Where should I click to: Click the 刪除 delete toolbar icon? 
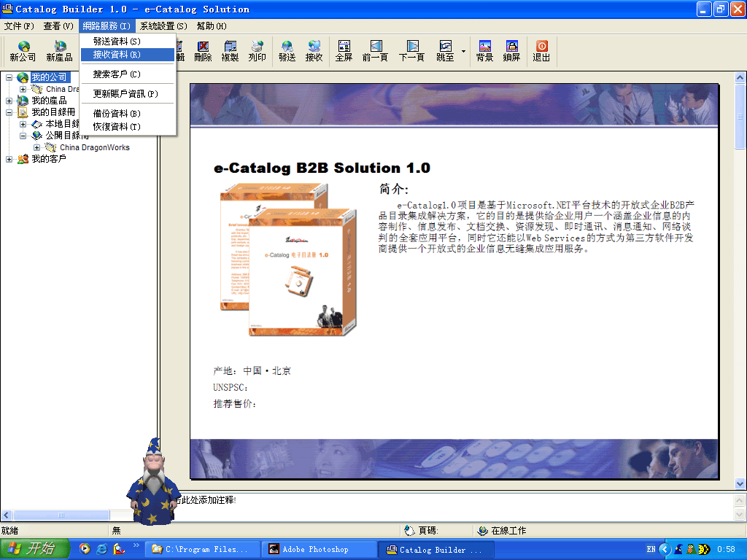(203, 51)
